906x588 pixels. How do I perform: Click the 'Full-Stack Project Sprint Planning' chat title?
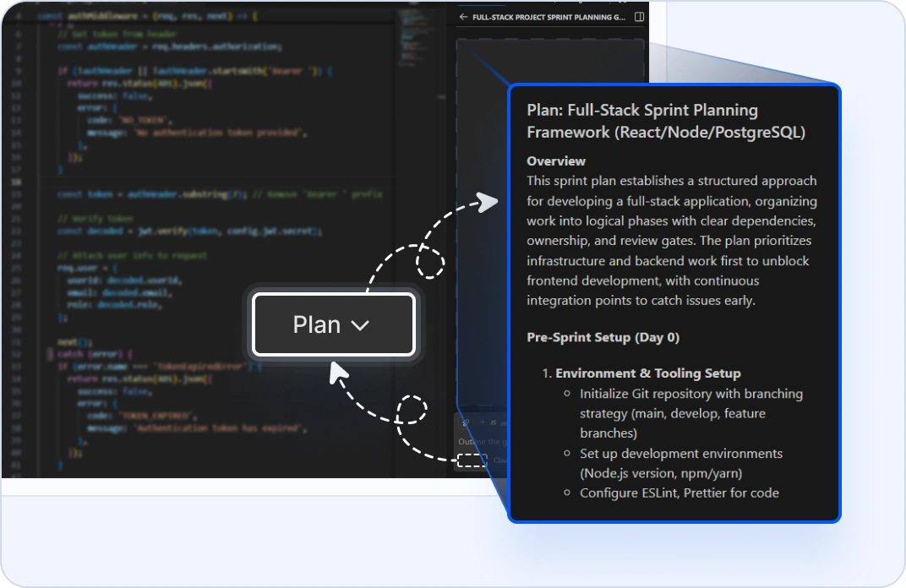[x=549, y=17]
